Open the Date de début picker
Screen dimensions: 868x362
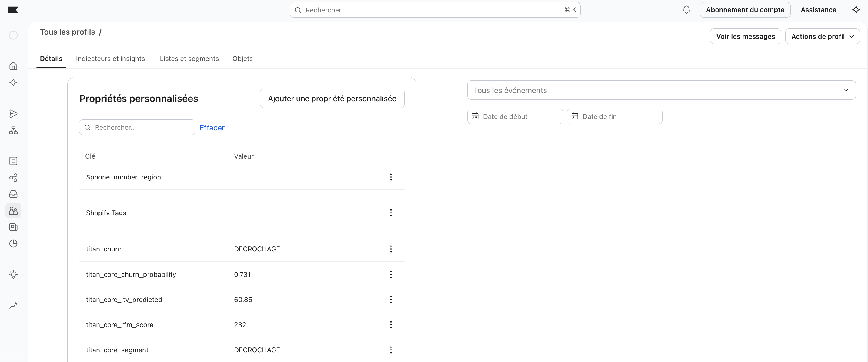click(x=515, y=116)
